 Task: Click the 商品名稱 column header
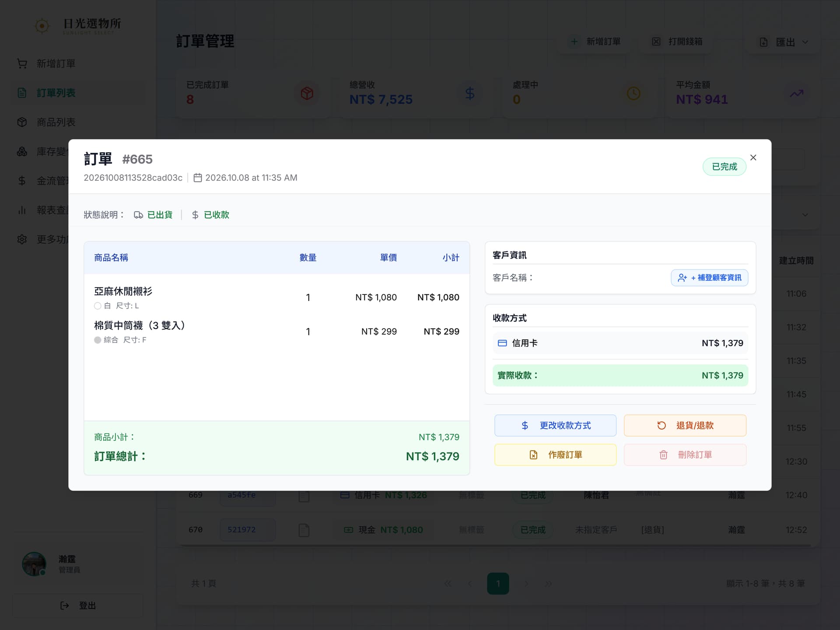111,258
